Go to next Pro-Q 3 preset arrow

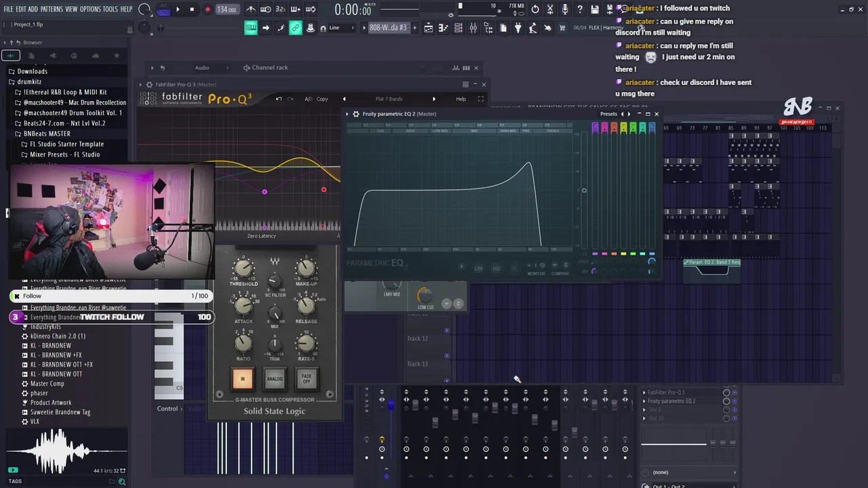[x=434, y=99]
